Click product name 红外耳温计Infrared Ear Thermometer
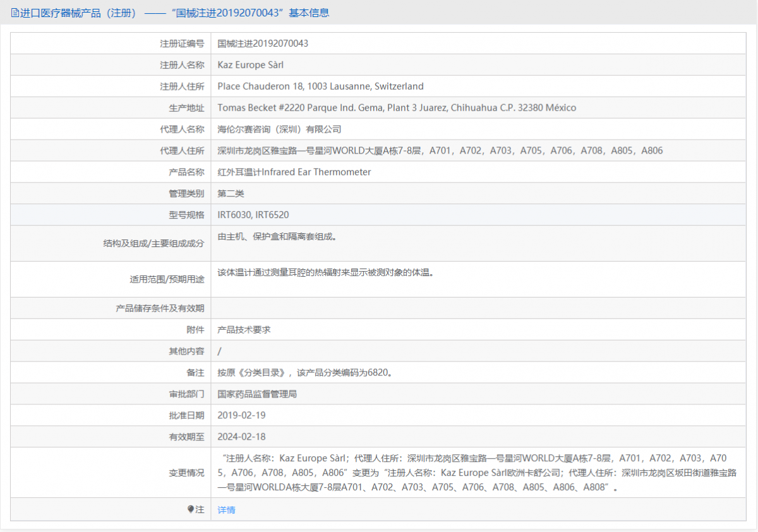 (294, 172)
